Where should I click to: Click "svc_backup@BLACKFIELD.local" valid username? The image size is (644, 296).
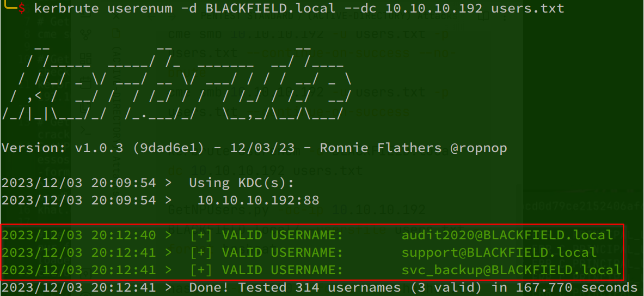pos(511,270)
